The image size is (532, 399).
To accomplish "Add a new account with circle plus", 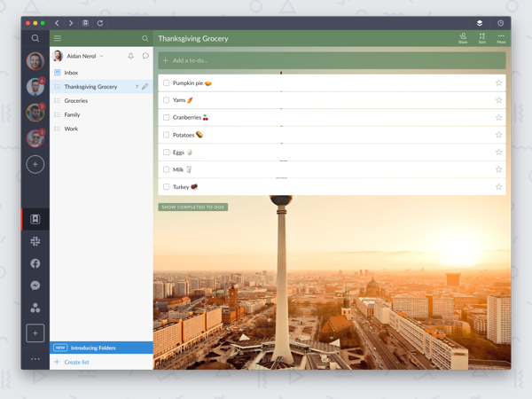I will tap(35, 165).
